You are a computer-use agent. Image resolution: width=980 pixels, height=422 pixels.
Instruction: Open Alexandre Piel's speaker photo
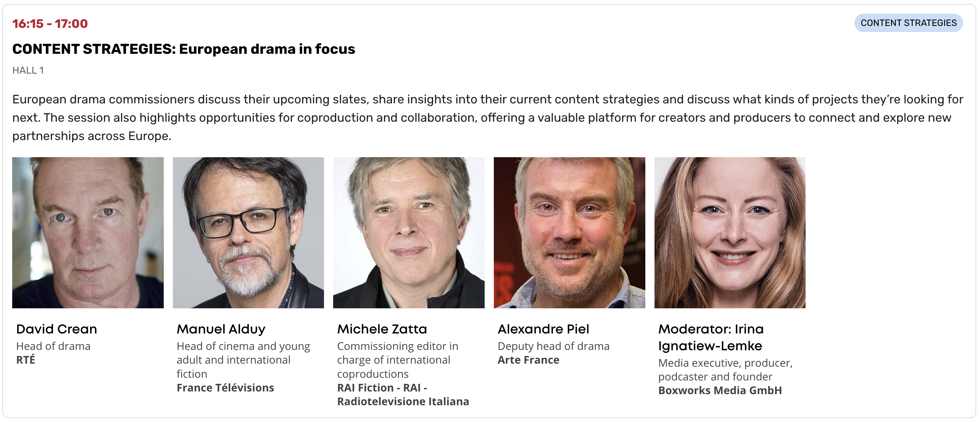point(569,233)
